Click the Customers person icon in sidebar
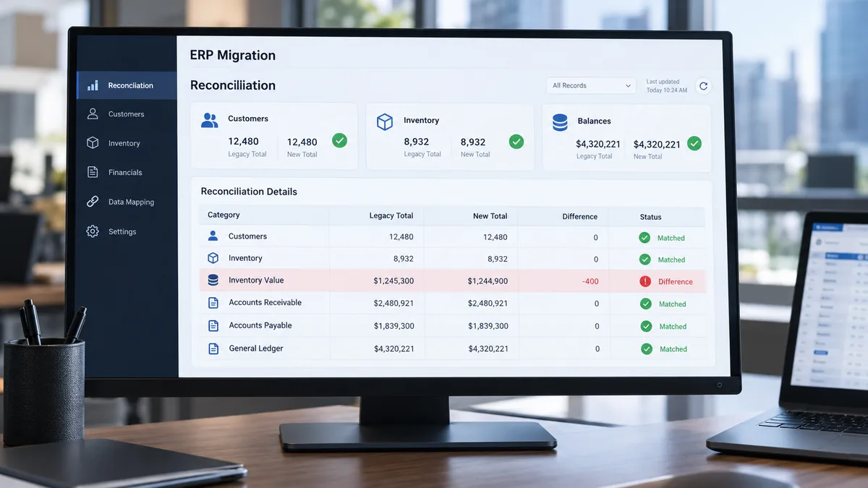This screenshot has height=488, width=868. [x=93, y=114]
